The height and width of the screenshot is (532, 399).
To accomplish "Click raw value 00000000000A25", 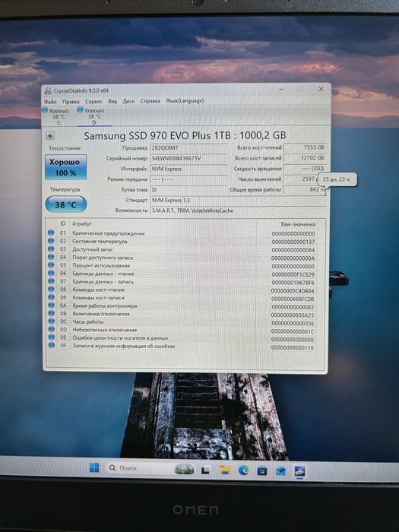I will pyautogui.click(x=293, y=315).
